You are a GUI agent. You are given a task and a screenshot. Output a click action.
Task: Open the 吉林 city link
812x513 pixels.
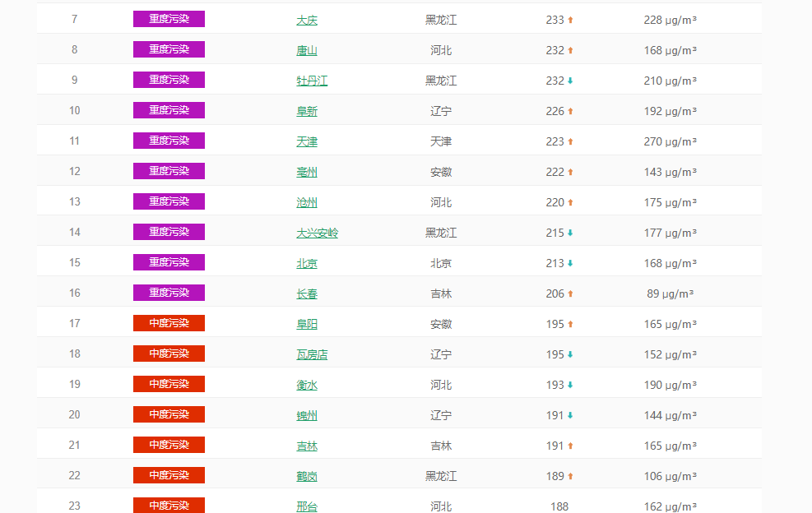tap(307, 446)
